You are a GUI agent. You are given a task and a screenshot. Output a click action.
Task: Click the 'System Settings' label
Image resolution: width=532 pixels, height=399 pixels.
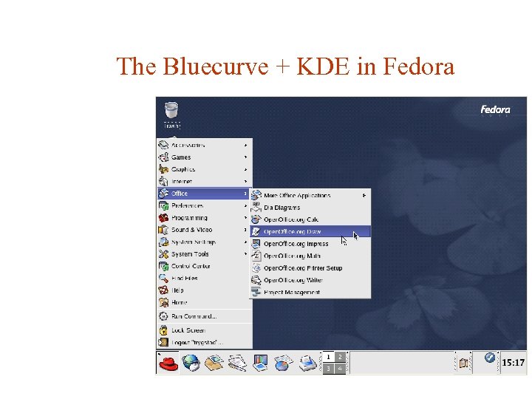(194, 242)
